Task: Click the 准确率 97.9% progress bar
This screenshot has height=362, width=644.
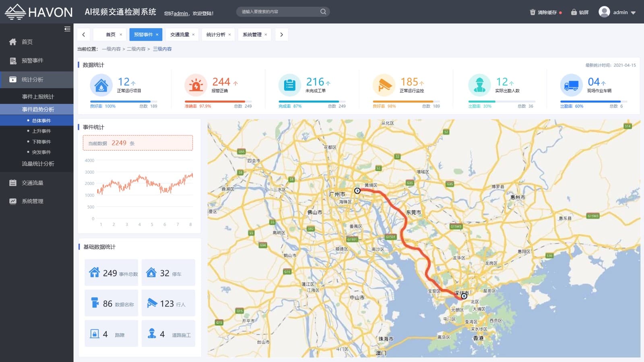Action: click(x=218, y=101)
